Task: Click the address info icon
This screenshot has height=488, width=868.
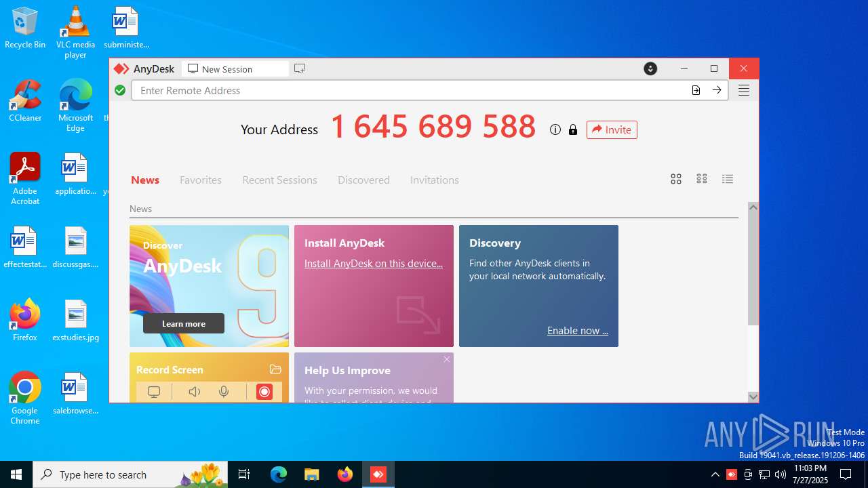Action: point(555,129)
